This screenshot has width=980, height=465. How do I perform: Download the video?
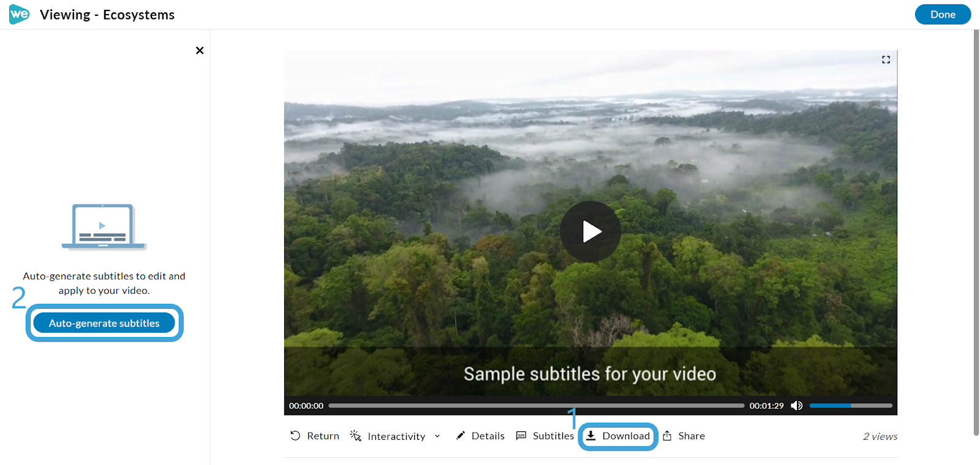618,436
